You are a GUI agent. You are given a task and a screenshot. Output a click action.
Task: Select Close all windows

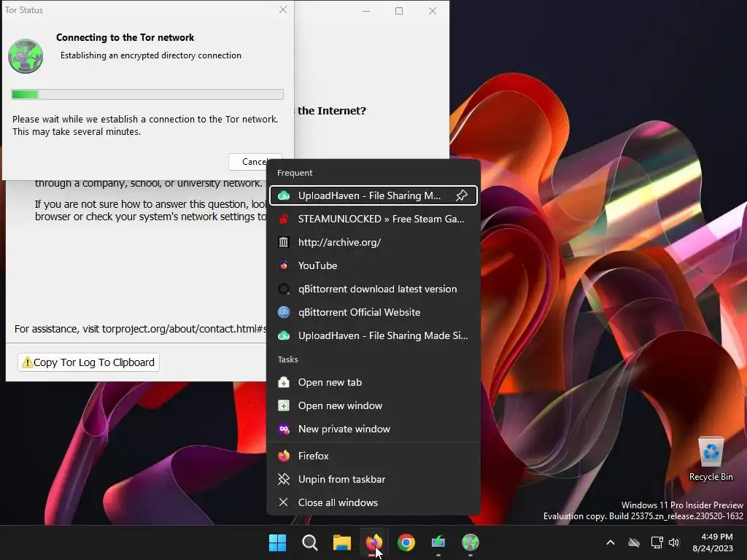[x=373, y=502]
